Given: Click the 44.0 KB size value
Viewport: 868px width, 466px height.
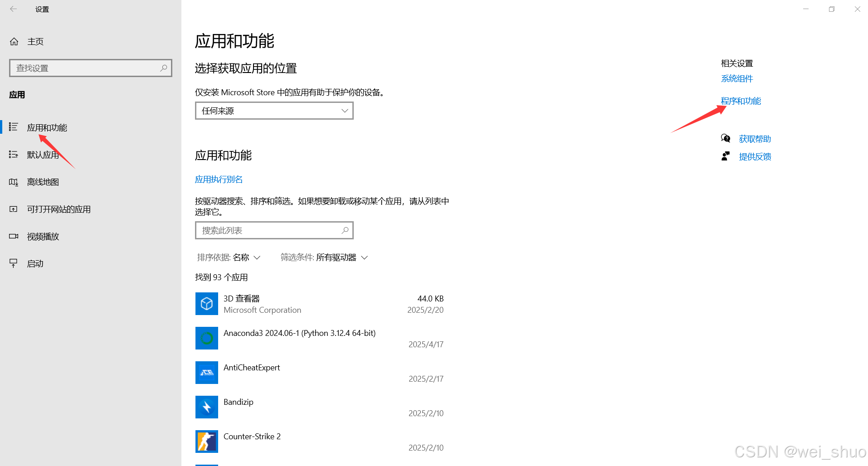Looking at the screenshot, I should (x=430, y=299).
